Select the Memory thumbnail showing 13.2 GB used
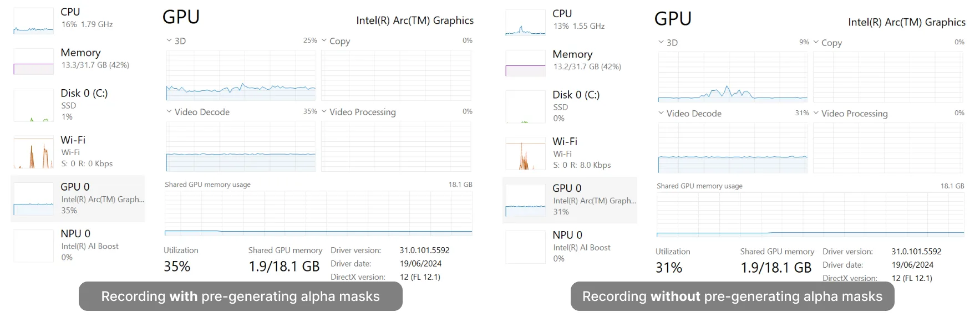Image resolution: width=980 pixels, height=317 pixels. pyautogui.click(x=525, y=63)
